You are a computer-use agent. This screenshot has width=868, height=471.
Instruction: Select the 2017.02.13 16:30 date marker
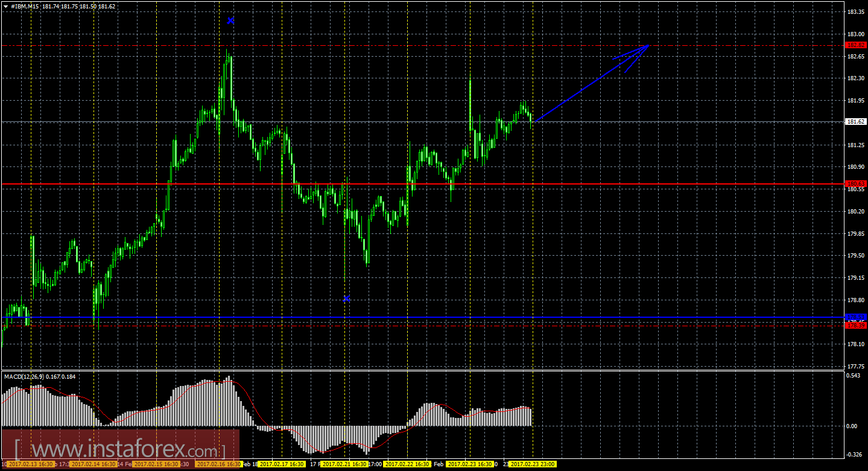coord(30,464)
